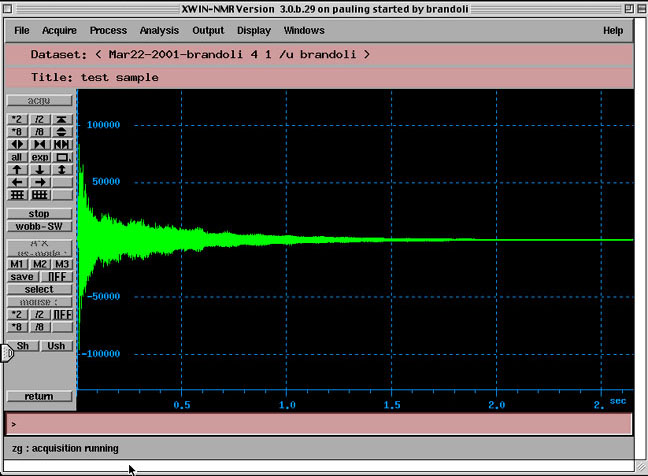The height and width of the screenshot is (476, 648).
Task: Open the File menu
Action: click(22, 31)
